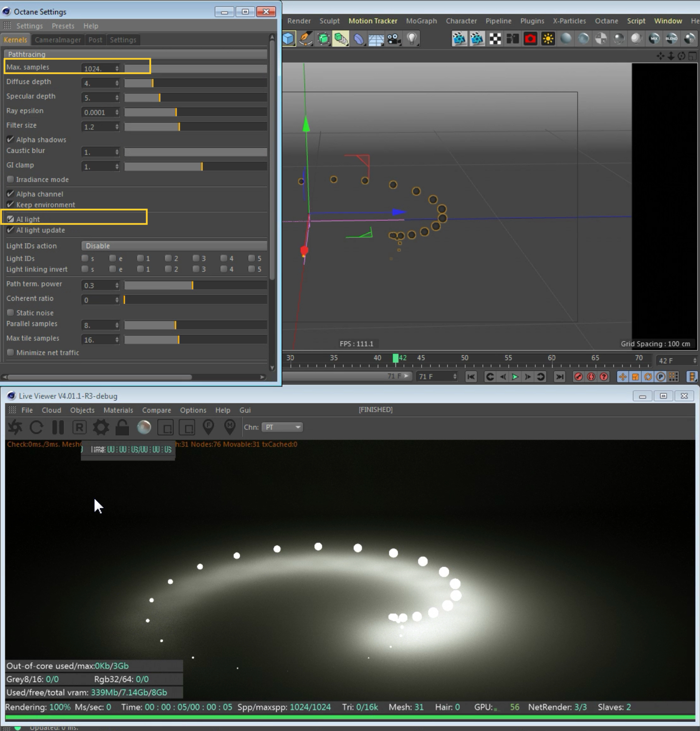Viewport: 700px width, 731px height.
Task: Send scene and restart render in Live Viewer
Action: click(x=15, y=427)
